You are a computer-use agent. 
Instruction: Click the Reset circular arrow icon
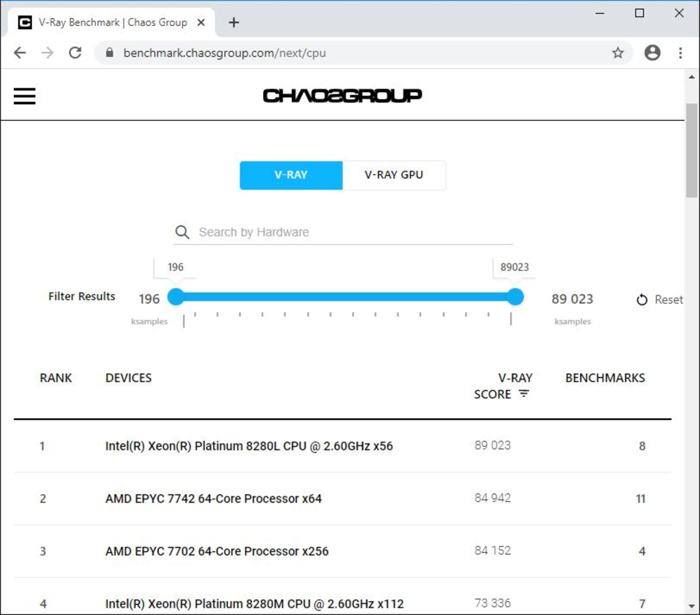pos(642,299)
